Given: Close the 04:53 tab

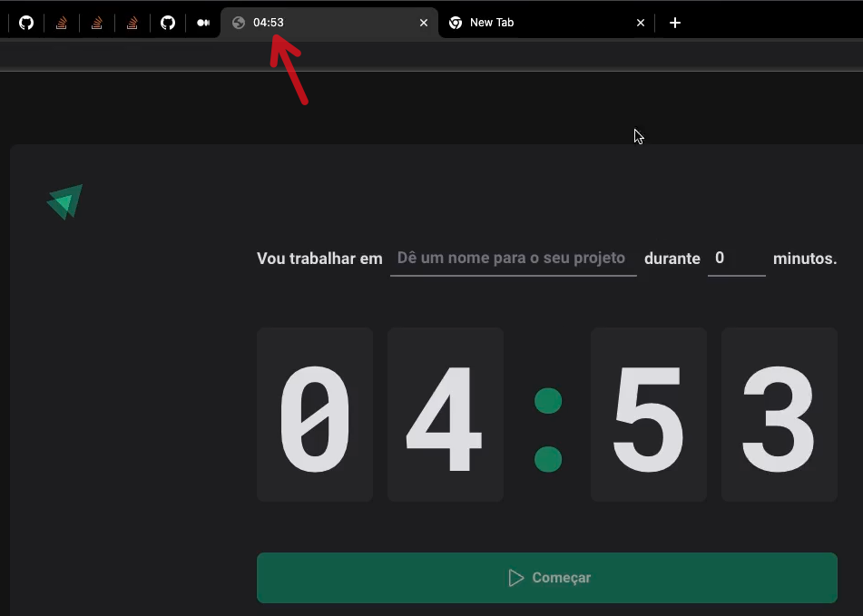Looking at the screenshot, I should pyautogui.click(x=423, y=23).
